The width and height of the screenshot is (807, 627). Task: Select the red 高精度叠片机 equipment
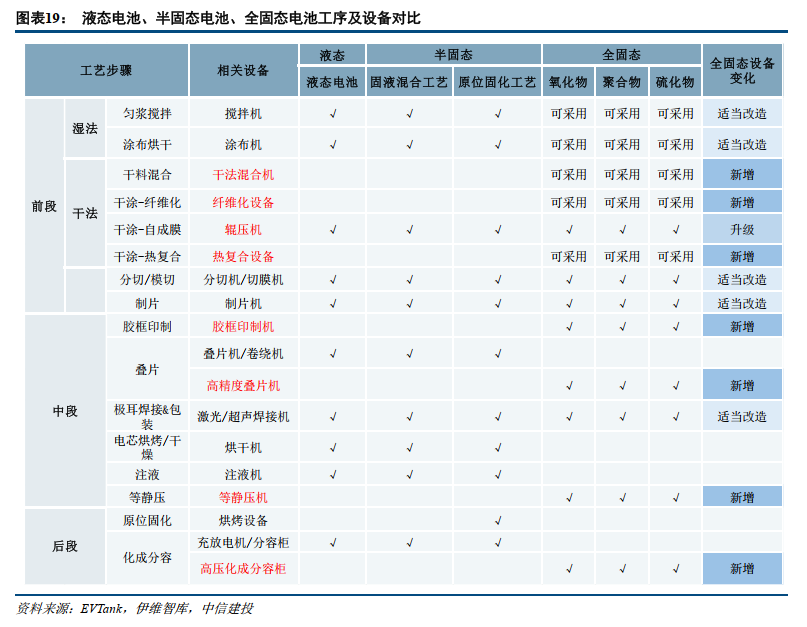pos(243,385)
